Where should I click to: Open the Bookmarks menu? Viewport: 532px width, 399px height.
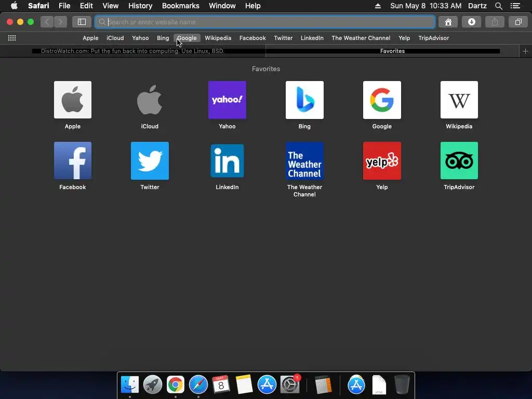(x=180, y=6)
